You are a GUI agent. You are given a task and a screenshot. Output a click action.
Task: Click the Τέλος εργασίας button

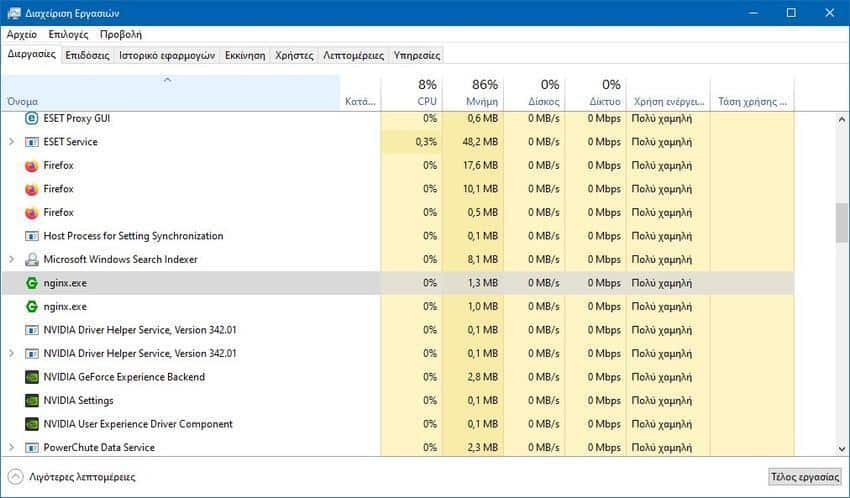click(x=805, y=477)
